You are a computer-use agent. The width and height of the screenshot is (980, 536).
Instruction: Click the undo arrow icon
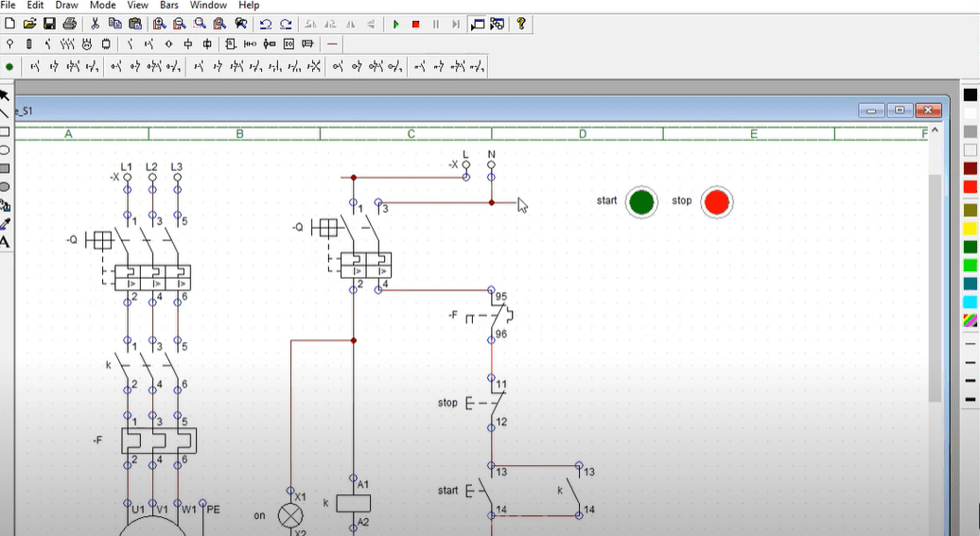click(x=266, y=24)
